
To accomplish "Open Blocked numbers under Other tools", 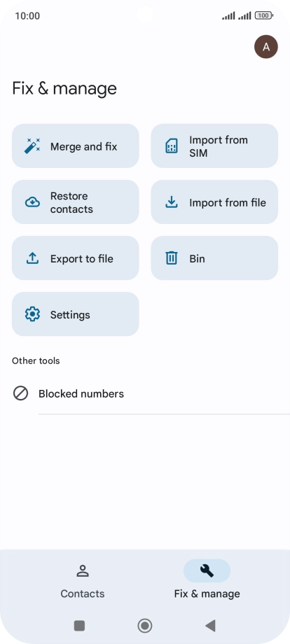I will point(145,394).
